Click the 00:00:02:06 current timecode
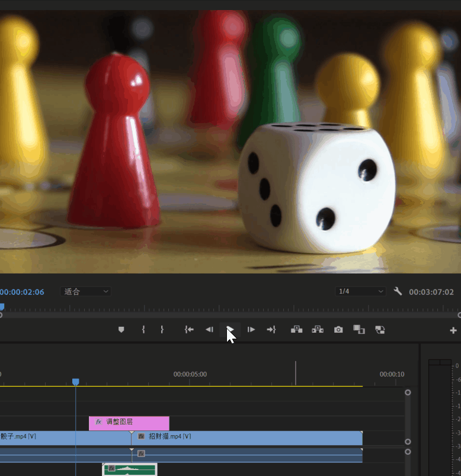 click(22, 292)
